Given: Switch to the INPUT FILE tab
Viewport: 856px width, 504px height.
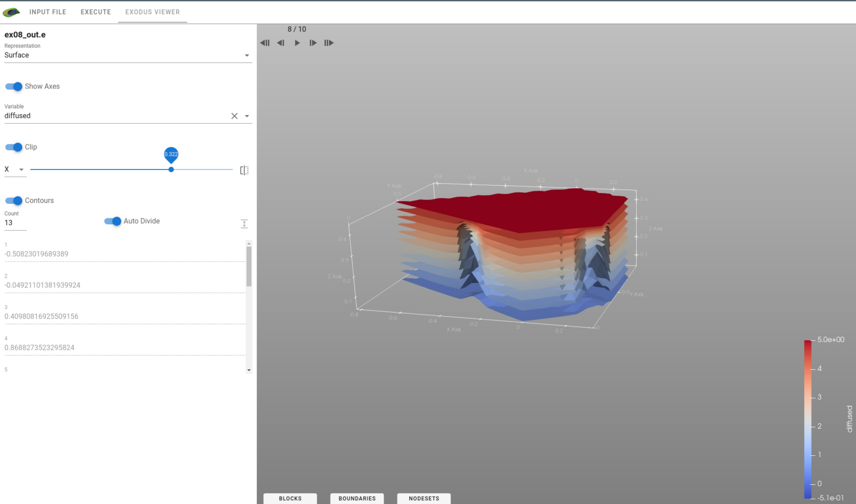Looking at the screenshot, I should (x=48, y=12).
